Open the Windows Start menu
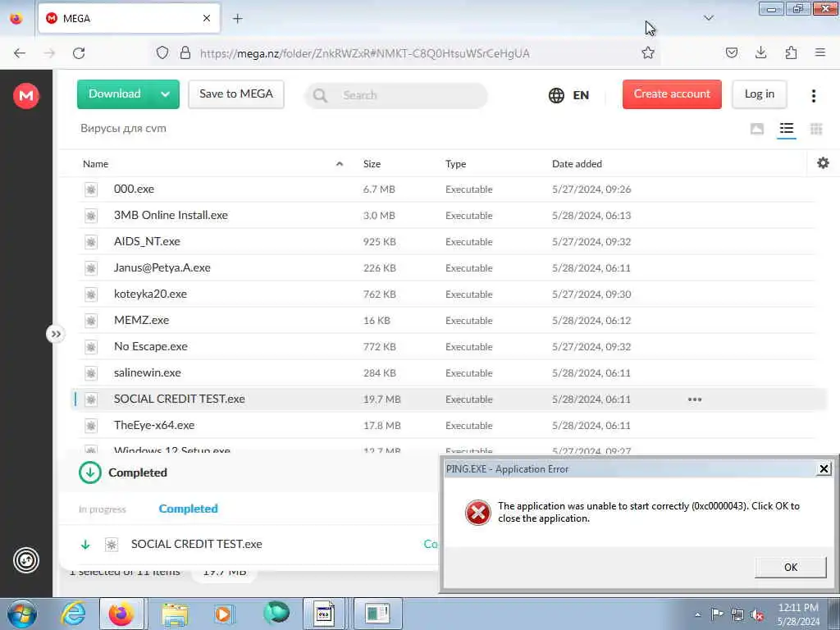840x630 pixels. click(x=22, y=614)
